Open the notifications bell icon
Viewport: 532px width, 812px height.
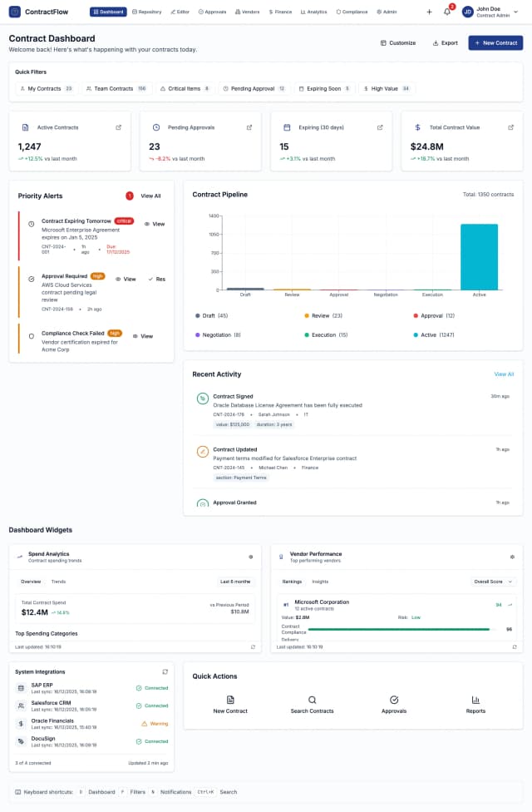pos(446,12)
